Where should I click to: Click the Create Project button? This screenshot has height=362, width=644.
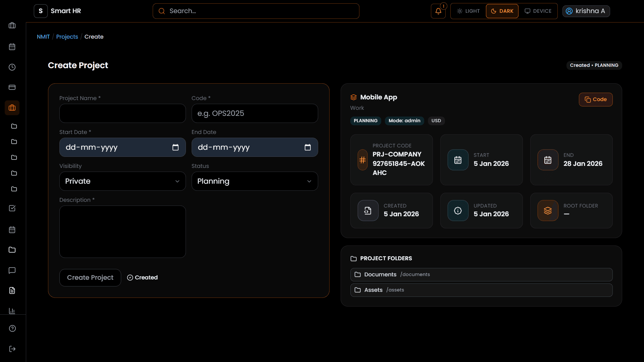[x=90, y=278]
